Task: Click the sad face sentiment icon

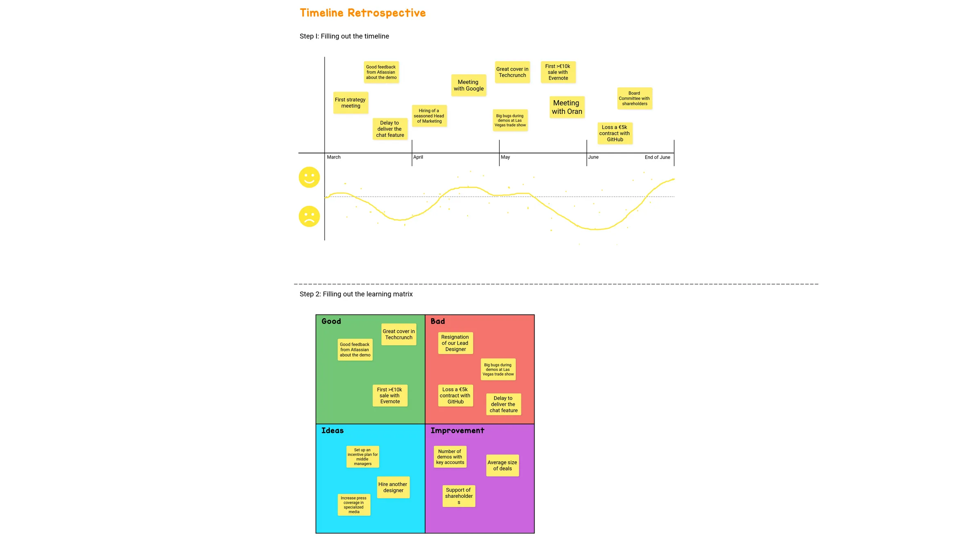Action: point(309,216)
